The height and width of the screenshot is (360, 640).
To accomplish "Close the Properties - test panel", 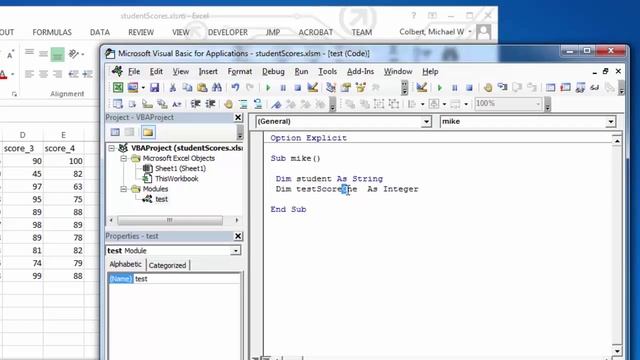I will pos(238,236).
